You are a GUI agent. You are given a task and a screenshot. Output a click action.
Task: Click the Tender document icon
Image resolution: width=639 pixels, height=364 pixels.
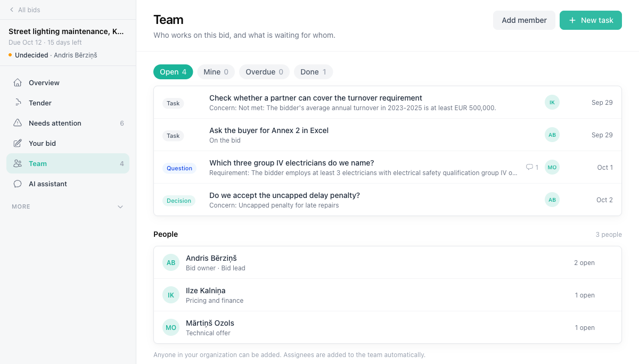point(18,103)
